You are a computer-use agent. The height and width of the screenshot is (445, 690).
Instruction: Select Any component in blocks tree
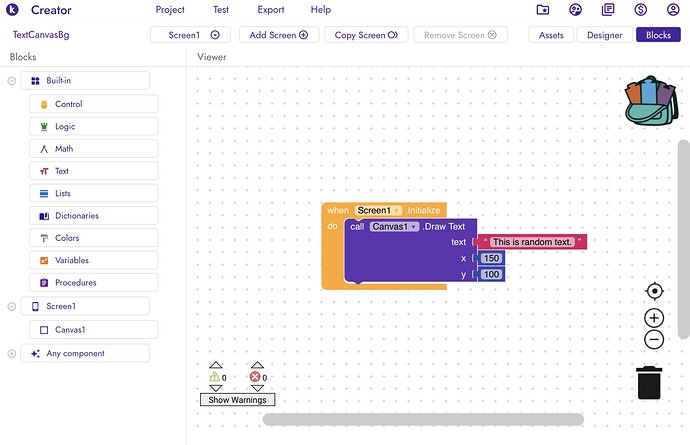click(85, 353)
